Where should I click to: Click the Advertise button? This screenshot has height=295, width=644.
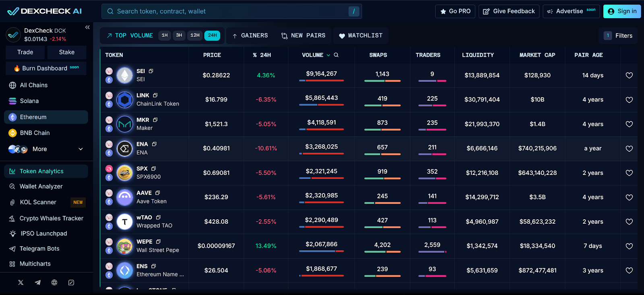tap(571, 11)
